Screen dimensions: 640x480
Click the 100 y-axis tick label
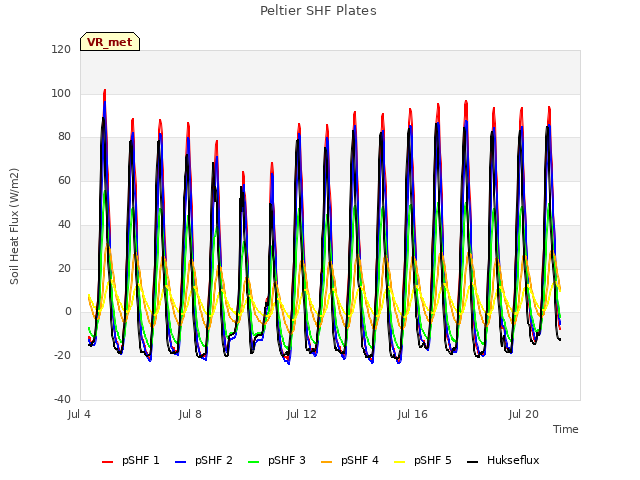[61, 93]
